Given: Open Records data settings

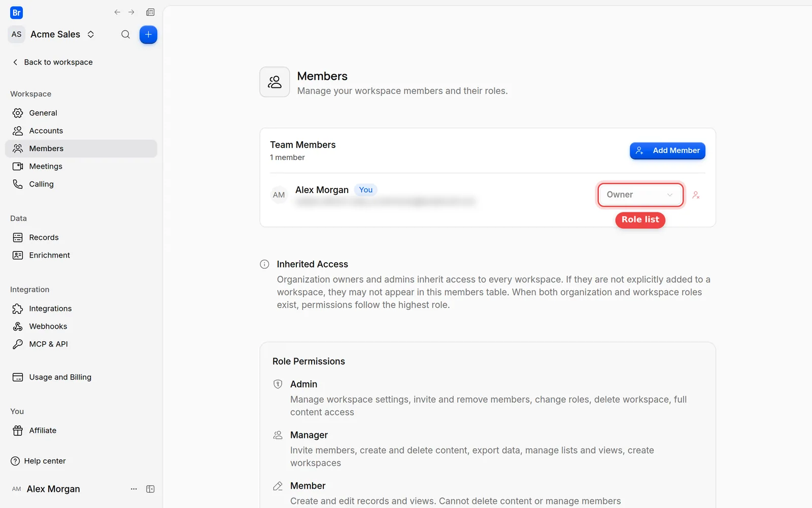Looking at the screenshot, I should [81, 237].
